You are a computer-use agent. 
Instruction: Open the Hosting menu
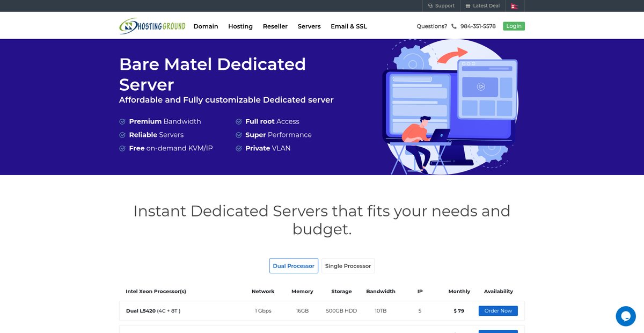[x=240, y=26]
